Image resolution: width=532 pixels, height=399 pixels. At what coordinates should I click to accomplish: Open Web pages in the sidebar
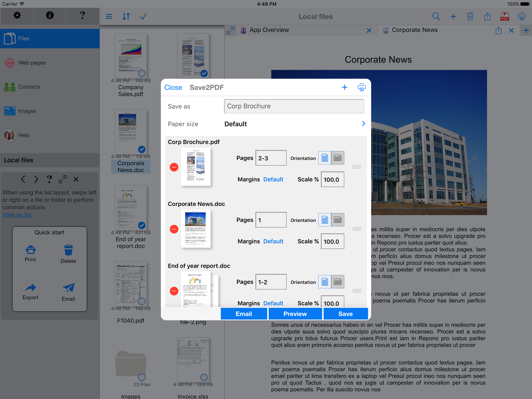[x=32, y=63]
